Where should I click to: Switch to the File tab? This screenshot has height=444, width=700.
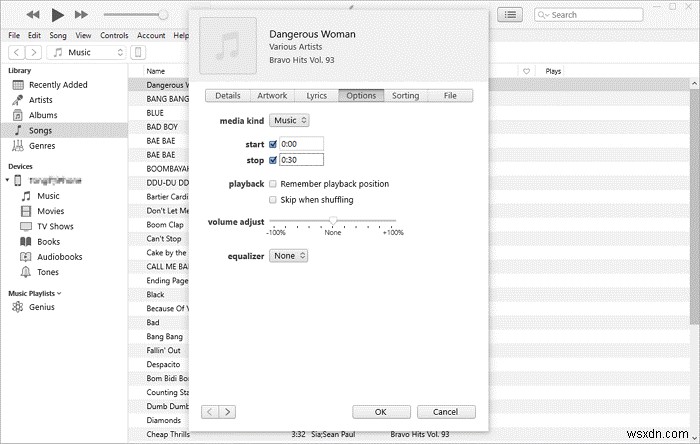point(450,95)
